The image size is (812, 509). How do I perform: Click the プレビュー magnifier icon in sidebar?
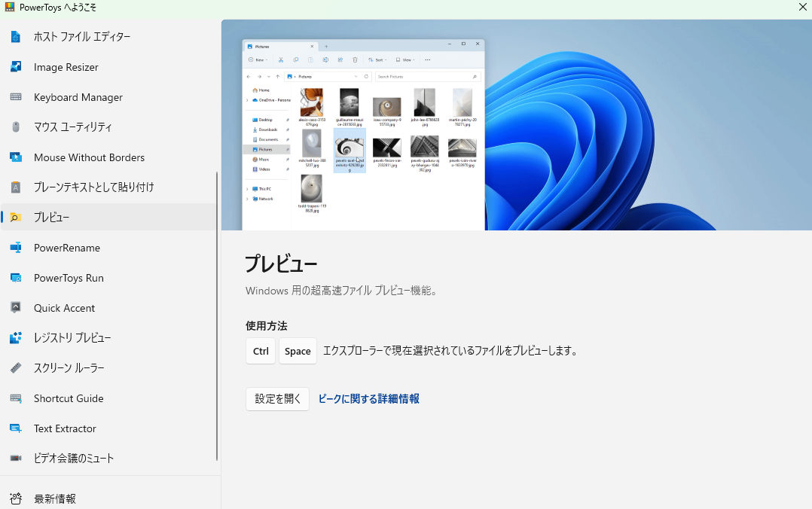click(x=16, y=217)
